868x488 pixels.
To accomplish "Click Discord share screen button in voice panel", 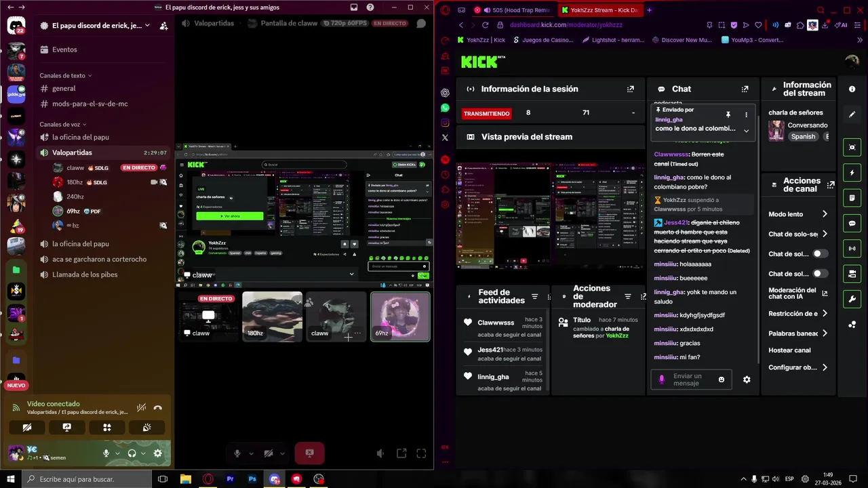I will click(67, 428).
